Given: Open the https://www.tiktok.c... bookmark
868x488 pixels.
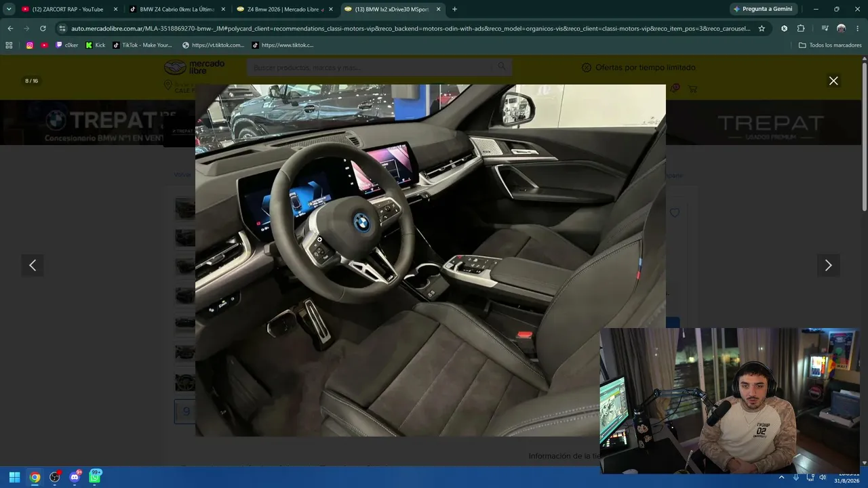Looking at the screenshot, I should (x=282, y=45).
